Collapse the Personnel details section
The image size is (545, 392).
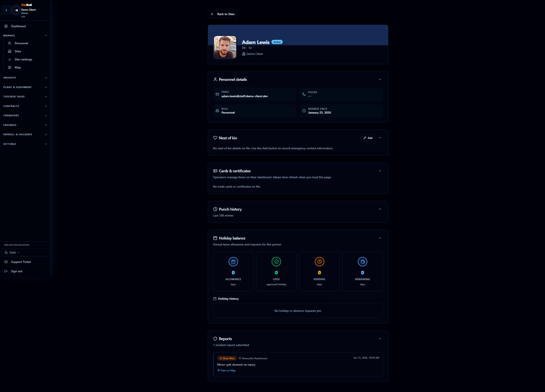point(380,80)
